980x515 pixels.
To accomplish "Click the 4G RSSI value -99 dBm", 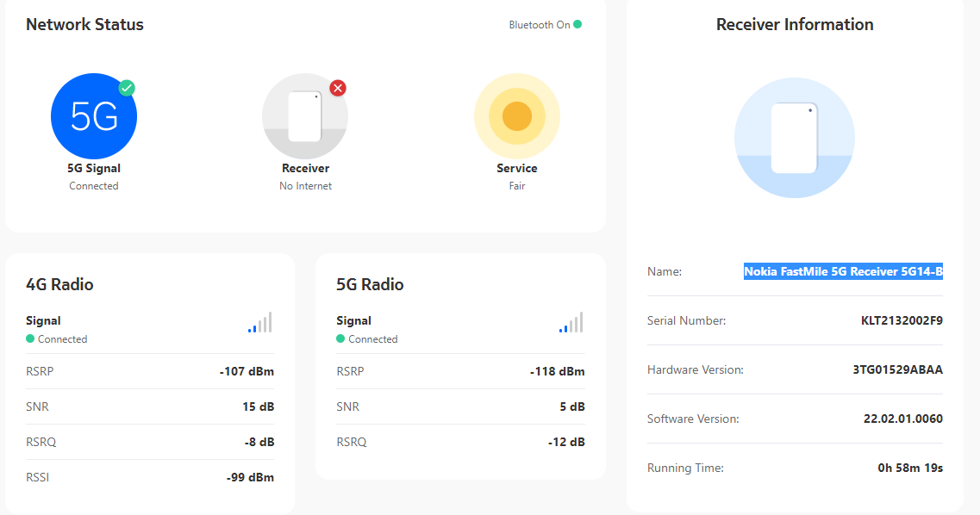I will click(250, 477).
